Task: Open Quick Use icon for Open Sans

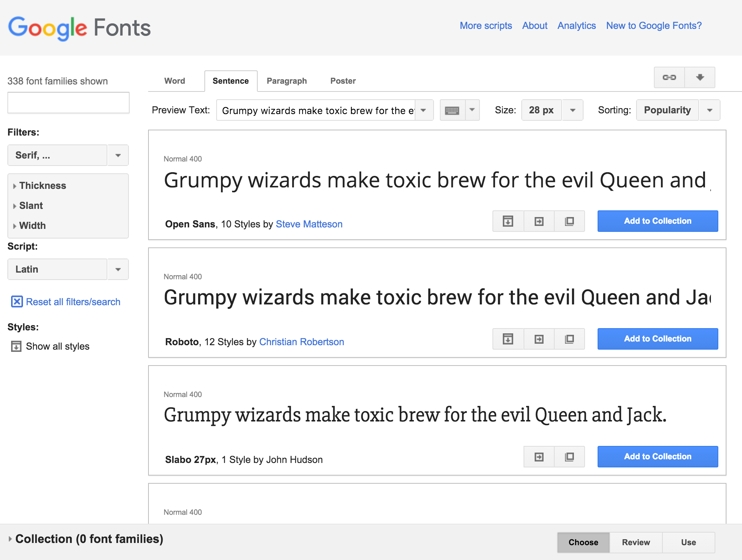Action: coord(539,221)
